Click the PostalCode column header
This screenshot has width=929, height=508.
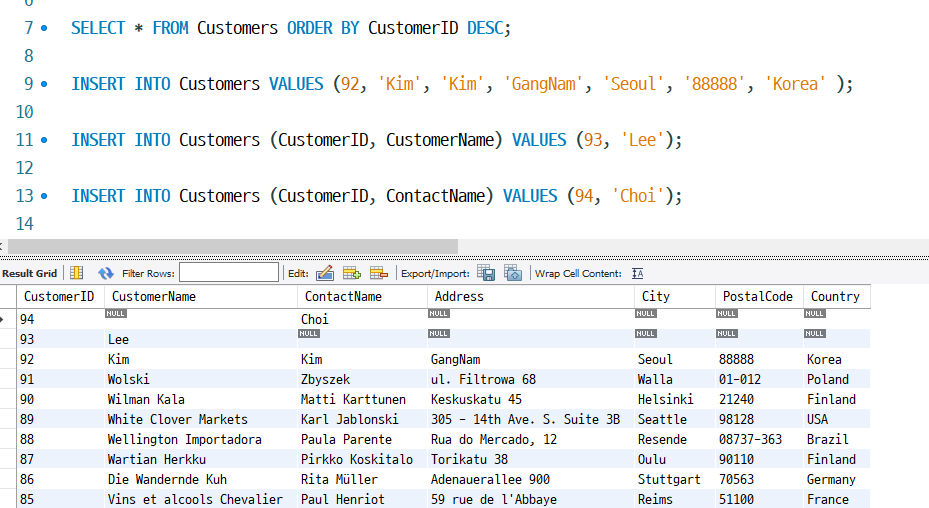[759, 296]
